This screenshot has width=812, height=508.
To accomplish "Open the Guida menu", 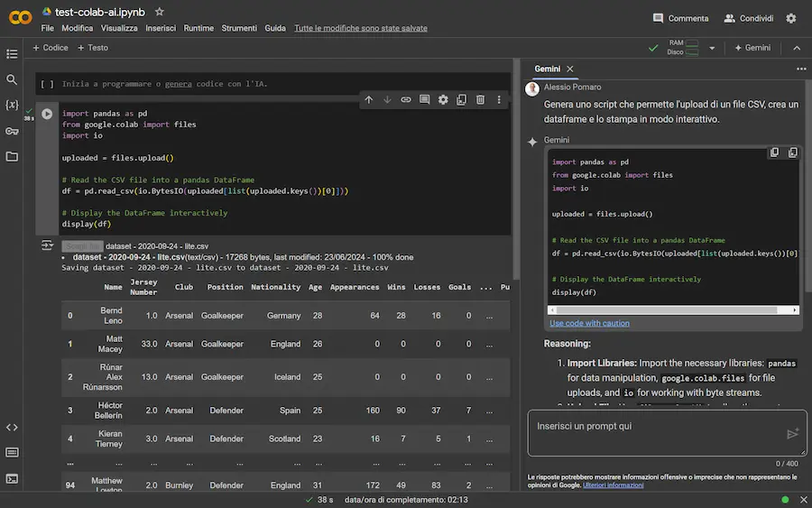I will [x=275, y=28].
